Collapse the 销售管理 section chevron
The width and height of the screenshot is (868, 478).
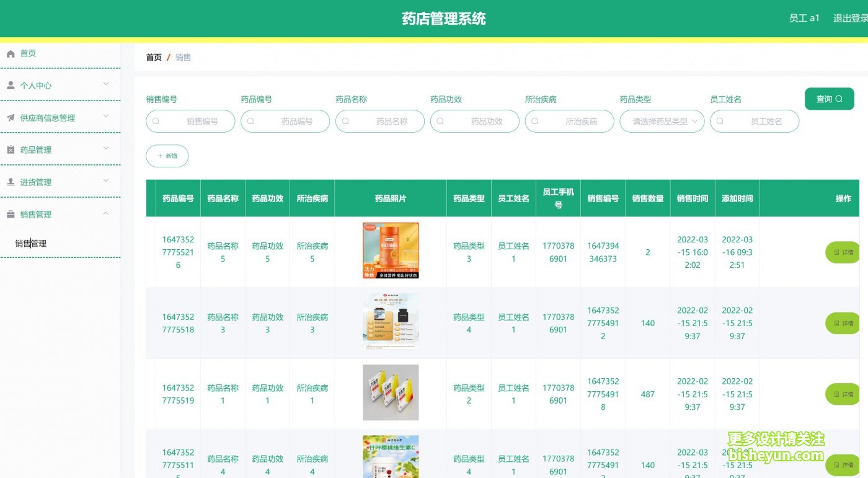105,214
